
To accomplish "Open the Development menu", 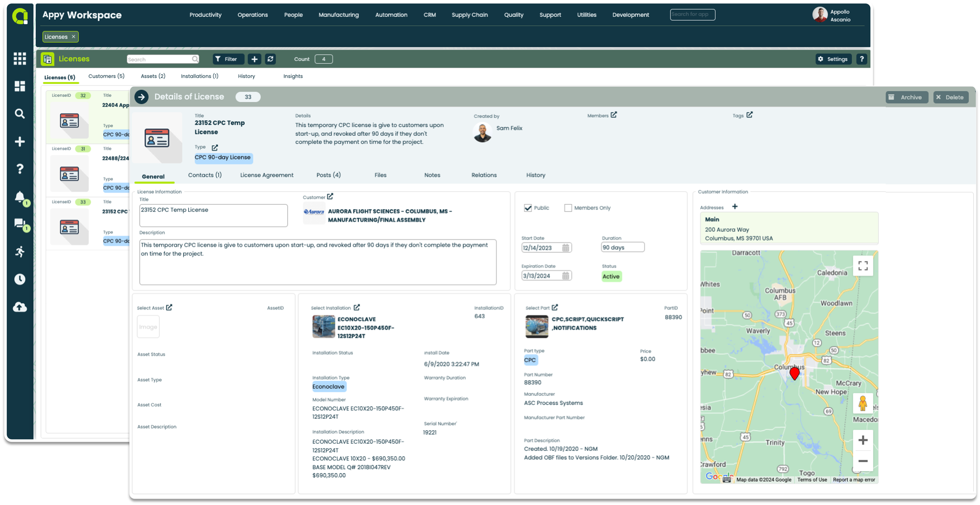I will coord(630,15).
